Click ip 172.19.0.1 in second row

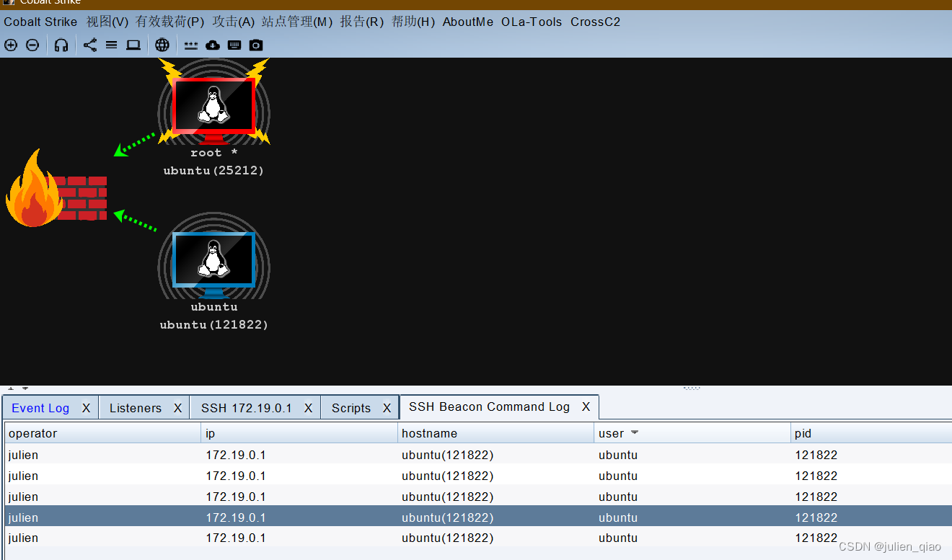coord(236,476)
